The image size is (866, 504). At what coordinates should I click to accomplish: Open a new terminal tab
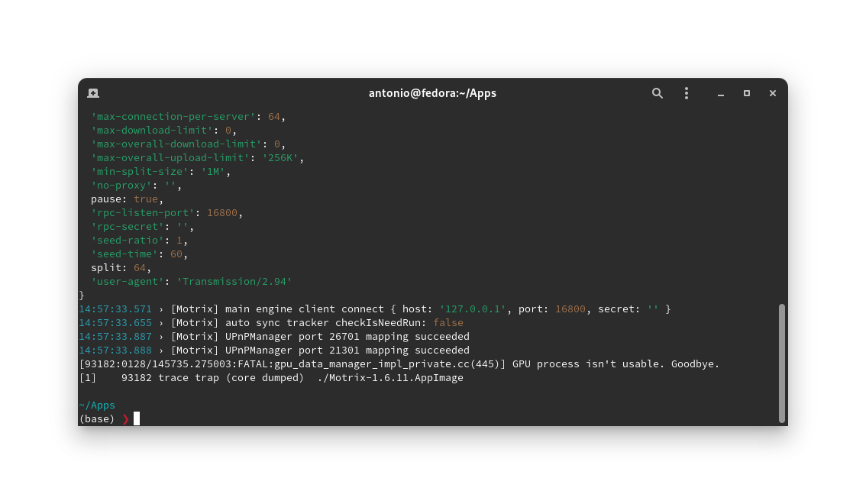click(92, 92)
